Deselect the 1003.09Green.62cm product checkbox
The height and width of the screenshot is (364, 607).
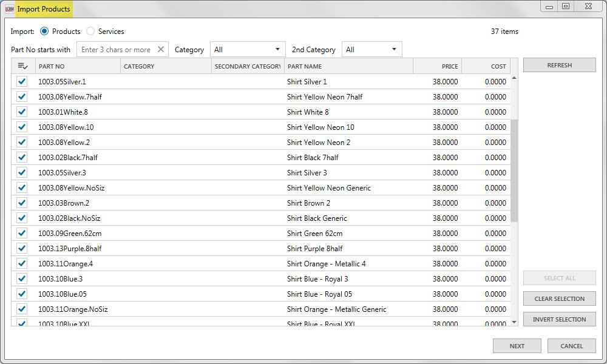click(22, 234)
